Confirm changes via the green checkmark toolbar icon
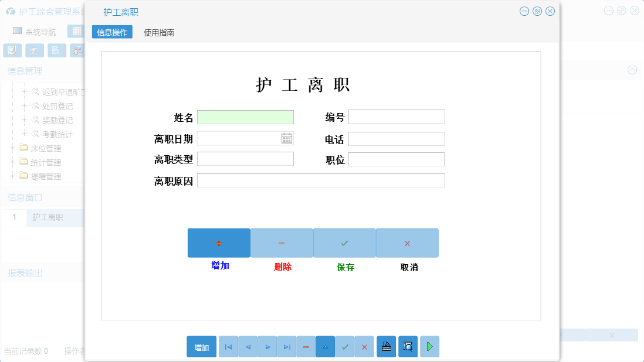 pos(345,346)
